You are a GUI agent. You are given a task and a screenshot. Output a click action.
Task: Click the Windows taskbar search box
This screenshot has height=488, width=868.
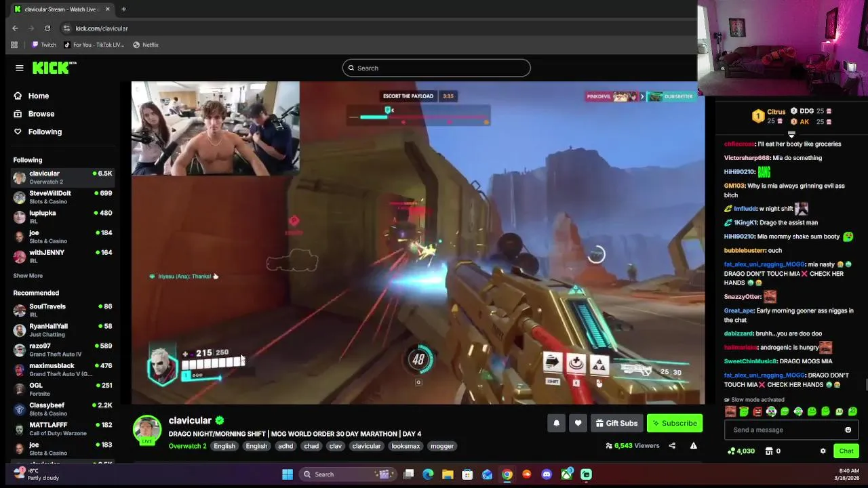pos(349,474)
